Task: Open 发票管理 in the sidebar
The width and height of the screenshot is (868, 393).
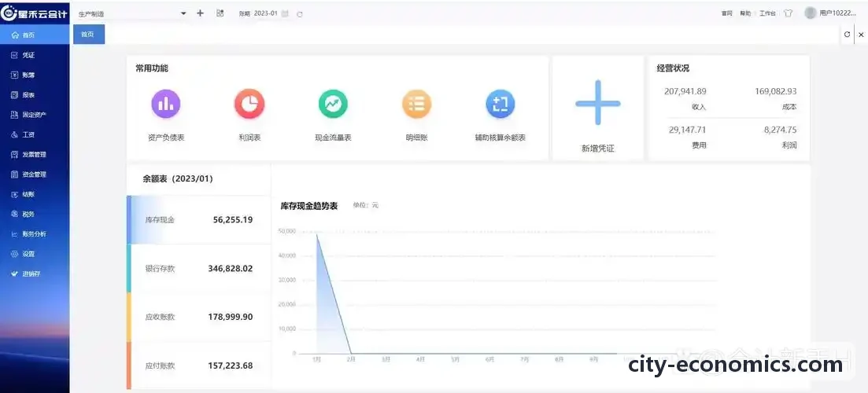Action: pos(35,155)
